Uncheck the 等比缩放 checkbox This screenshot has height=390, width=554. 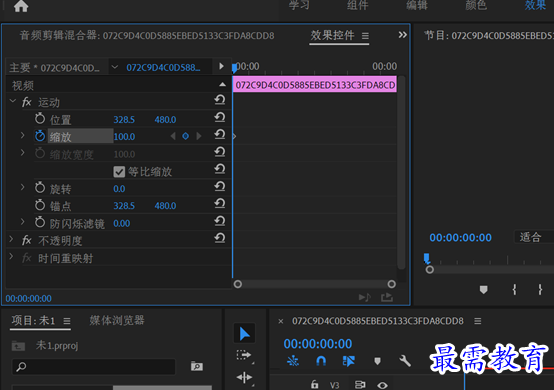coord(119,172)
